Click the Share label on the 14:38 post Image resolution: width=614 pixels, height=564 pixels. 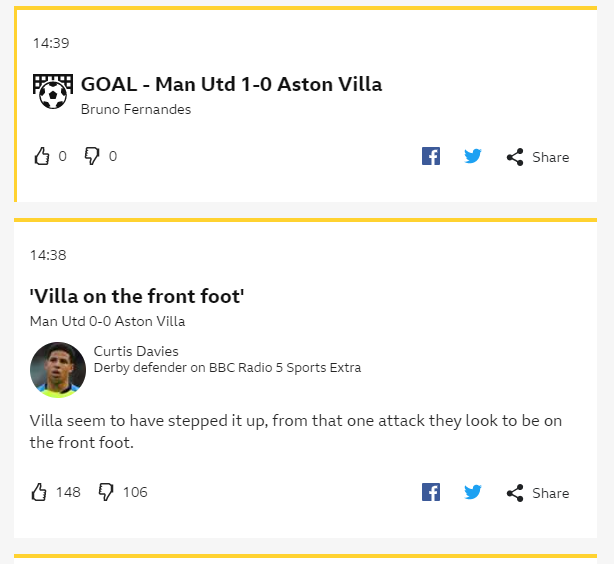pos(551,493)
